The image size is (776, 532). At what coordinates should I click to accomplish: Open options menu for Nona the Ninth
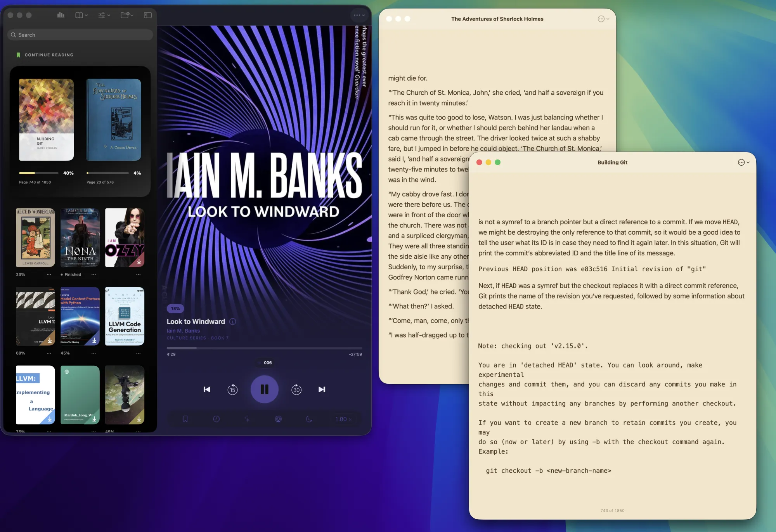coord(94,275)
